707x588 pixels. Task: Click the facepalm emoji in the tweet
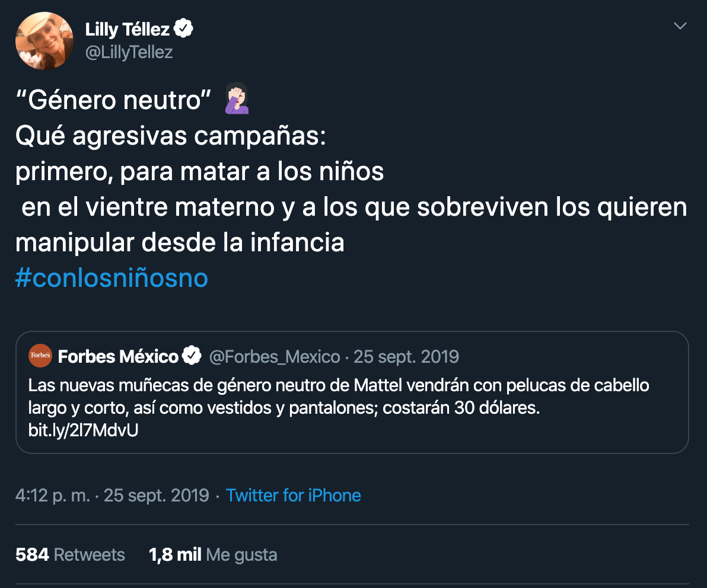pyautogui.click(x=236, y=100)
